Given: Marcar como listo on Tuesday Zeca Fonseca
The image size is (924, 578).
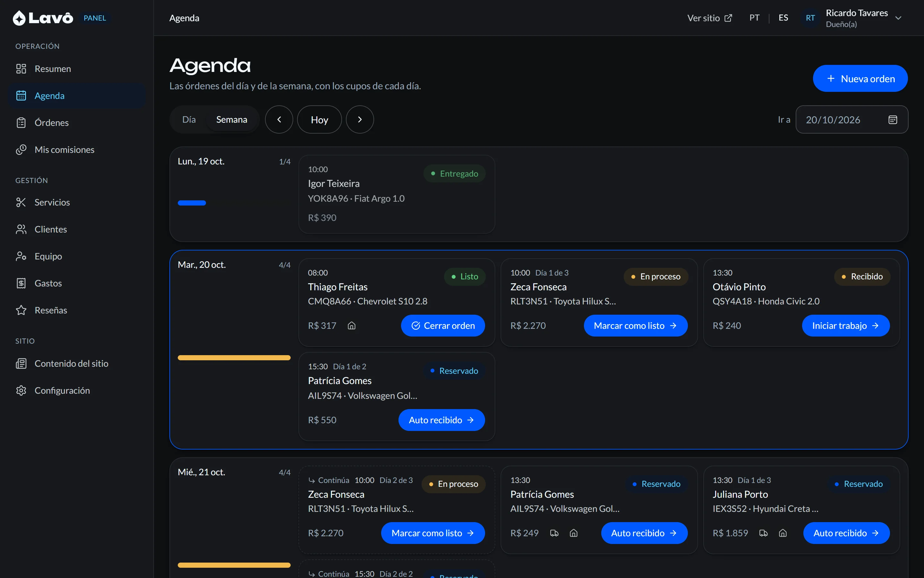Looking at the screenshot, I should (636, 326).
